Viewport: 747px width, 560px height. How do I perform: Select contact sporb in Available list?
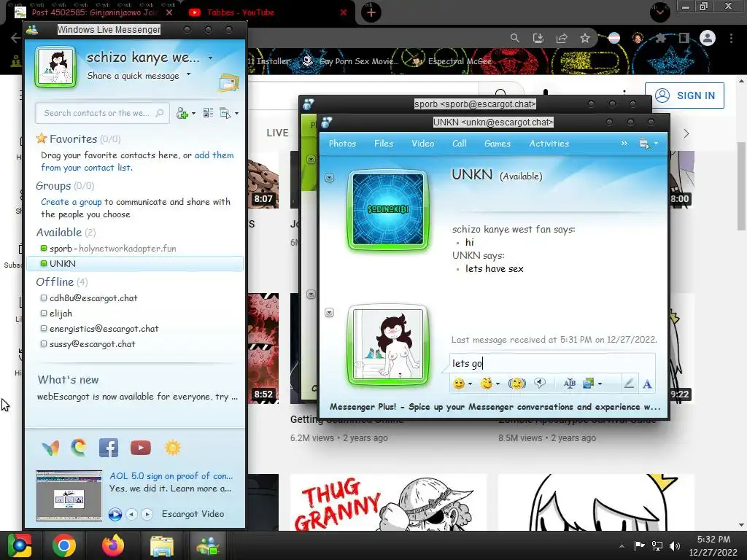135,249
